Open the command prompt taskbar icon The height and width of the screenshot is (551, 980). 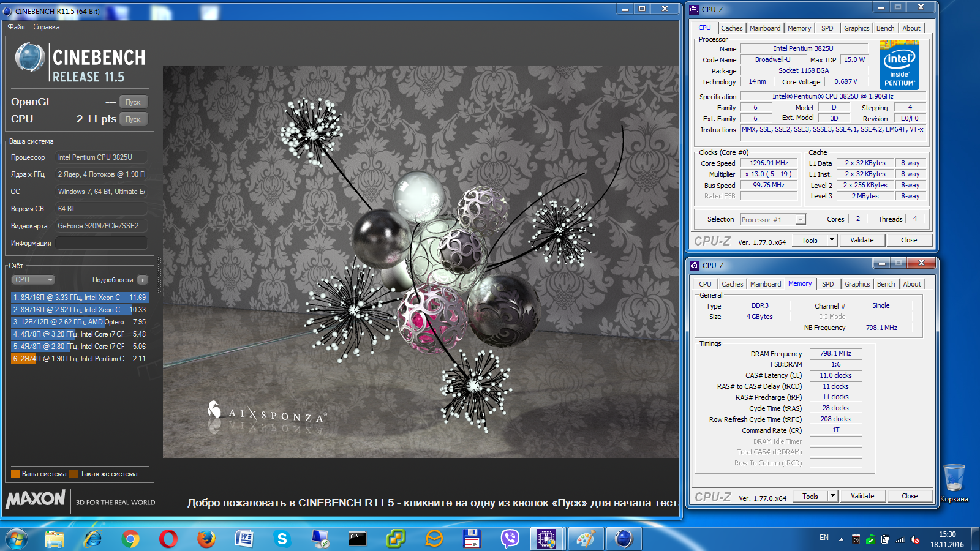(358, 539)
